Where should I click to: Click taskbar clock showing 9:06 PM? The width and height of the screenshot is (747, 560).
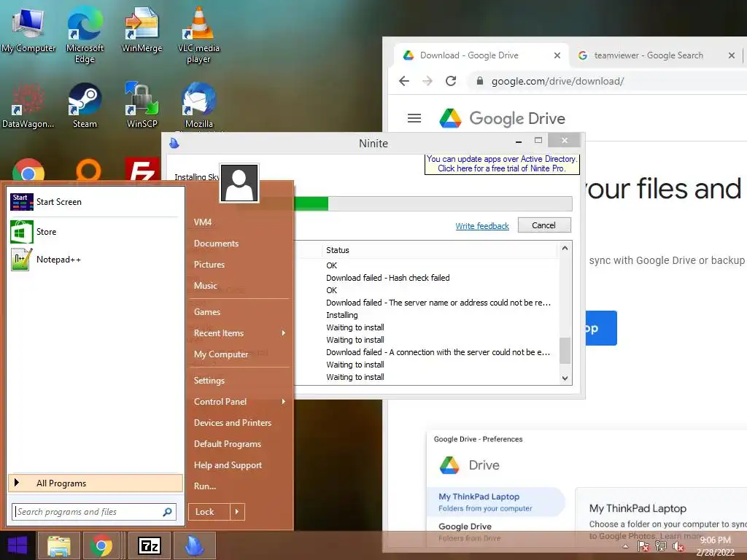click(715, 546)
